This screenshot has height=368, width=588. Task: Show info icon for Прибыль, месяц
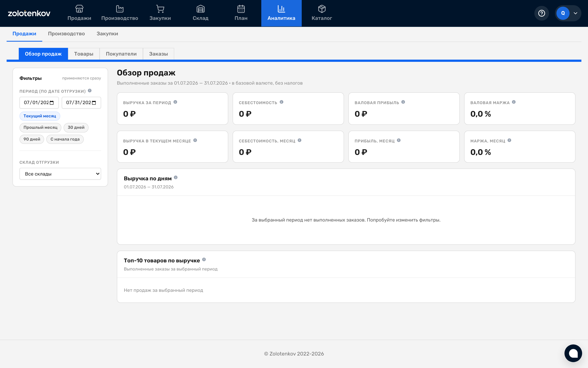pyautogui.click(x=399, y=140)
